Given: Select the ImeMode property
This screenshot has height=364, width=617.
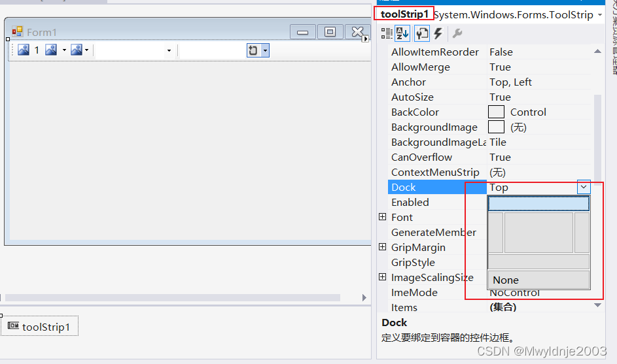Looking at the screenshot, I should (414, 293).
